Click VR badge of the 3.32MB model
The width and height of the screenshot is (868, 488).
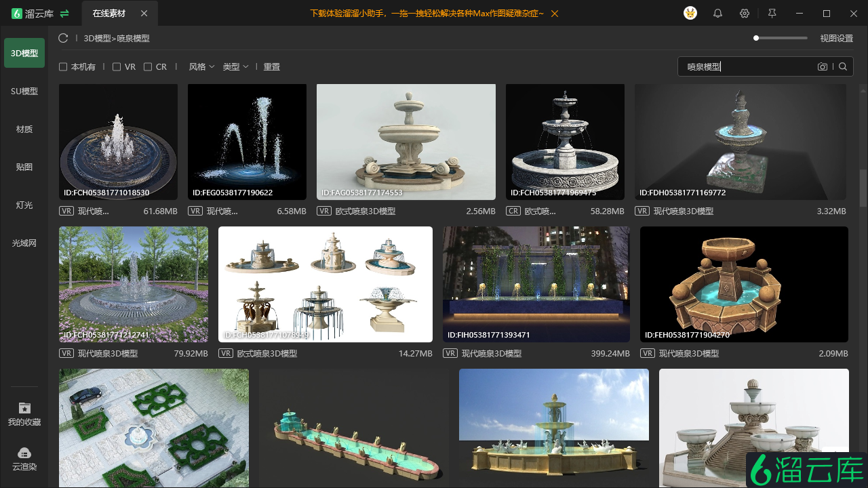(642, 211)
